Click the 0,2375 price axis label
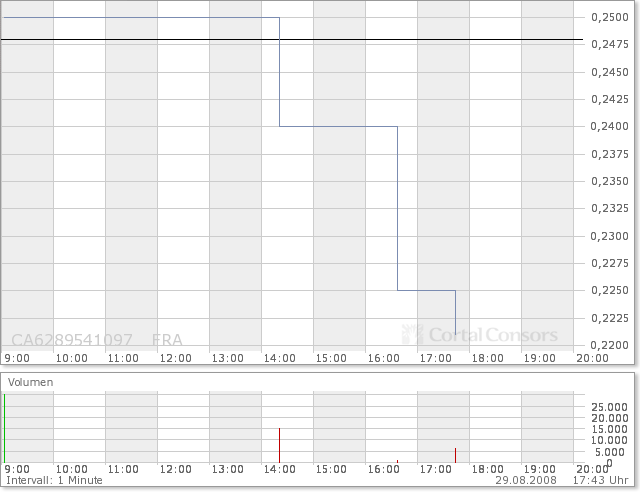The image size is (640, 492). (610, 154)
